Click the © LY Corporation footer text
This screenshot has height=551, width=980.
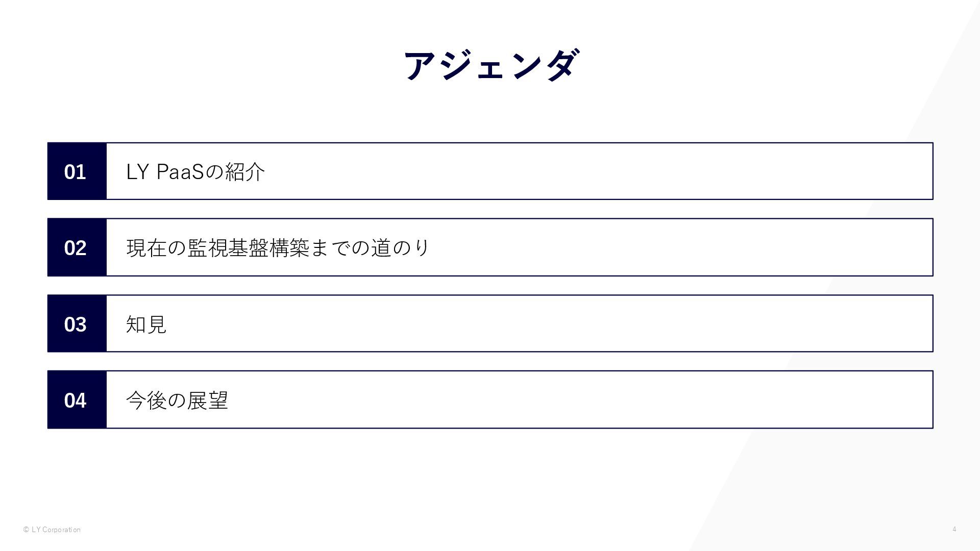click(52, 530)
